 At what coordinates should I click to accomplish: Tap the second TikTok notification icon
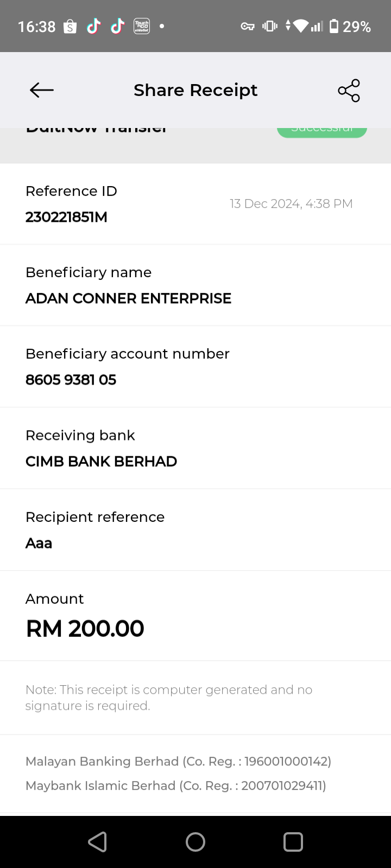(x=117, y=26)
